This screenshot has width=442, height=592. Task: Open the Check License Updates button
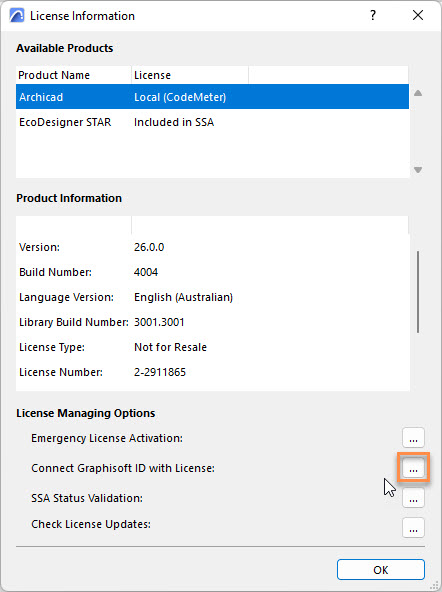pos(413,527)
